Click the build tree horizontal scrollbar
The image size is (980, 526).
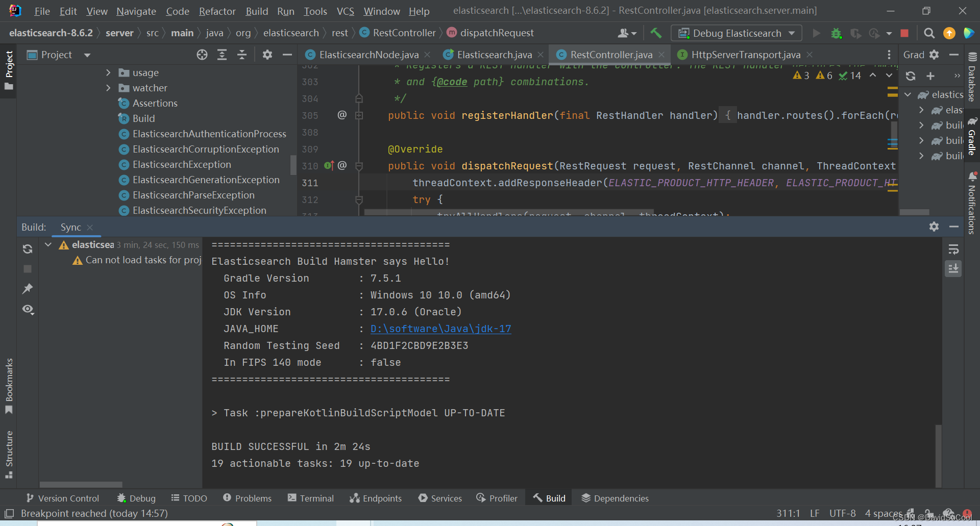click(81, 484)
